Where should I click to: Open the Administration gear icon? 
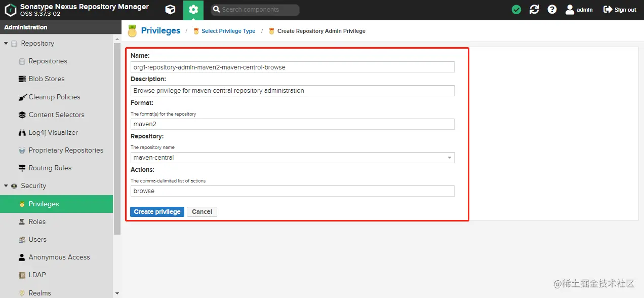tap(193, 10)
